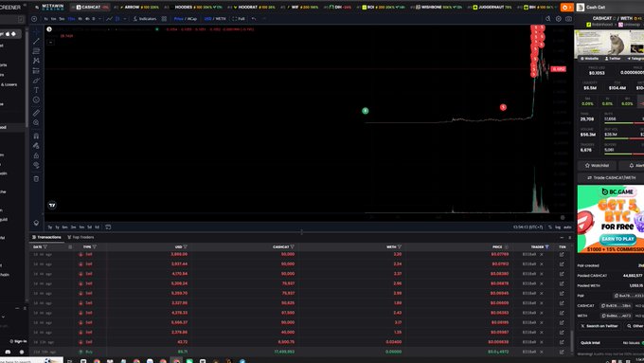The width and height of the screenshot is (644, 363).
Task: Open the WISHBONE trending token tab
Action: [x=438, y=7]
